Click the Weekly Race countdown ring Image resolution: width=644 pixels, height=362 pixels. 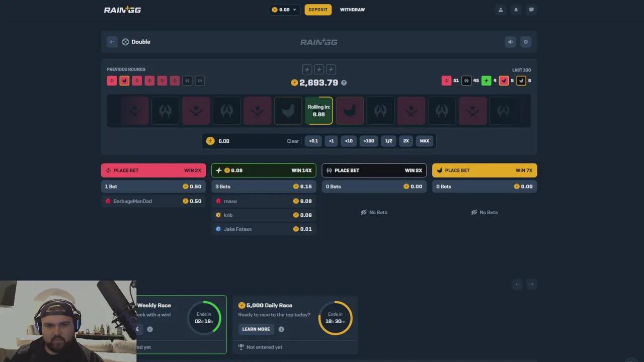pos(204,318)
